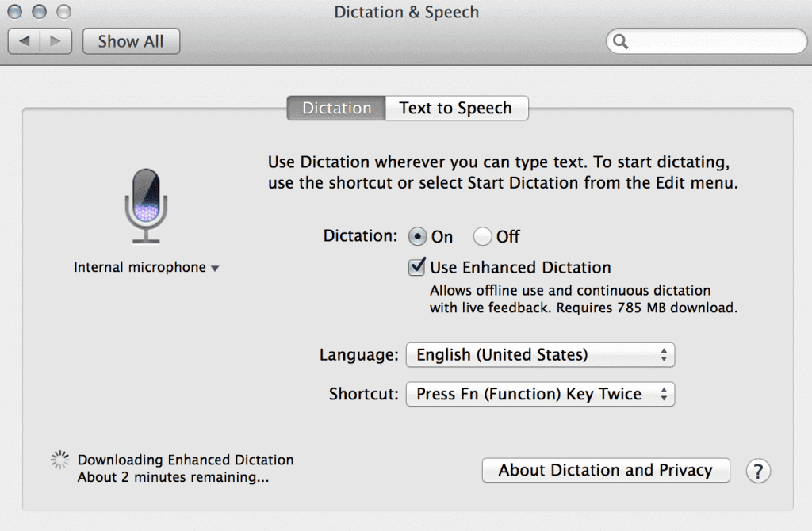This screenshot has height=531, width=812.
Task: Uncheck Use Enhanced Dictation
Action: pyautogui.click(x=416, y=267)
